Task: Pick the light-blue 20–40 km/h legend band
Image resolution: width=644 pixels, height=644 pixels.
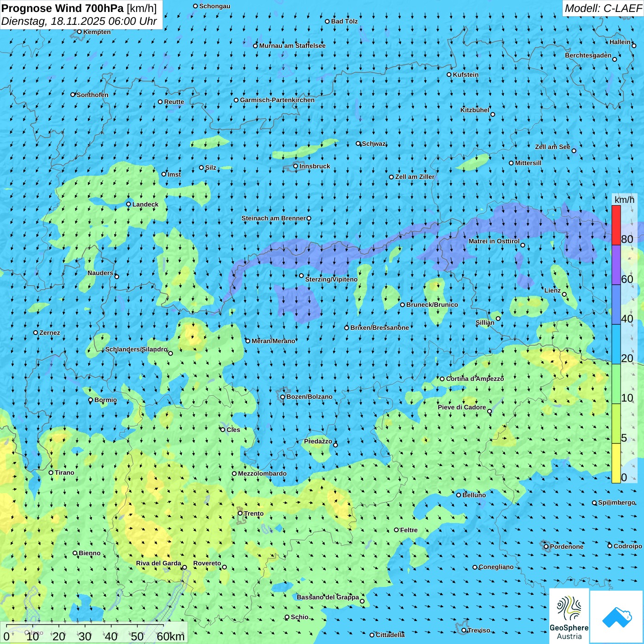Action: click(x=616, y=345)
